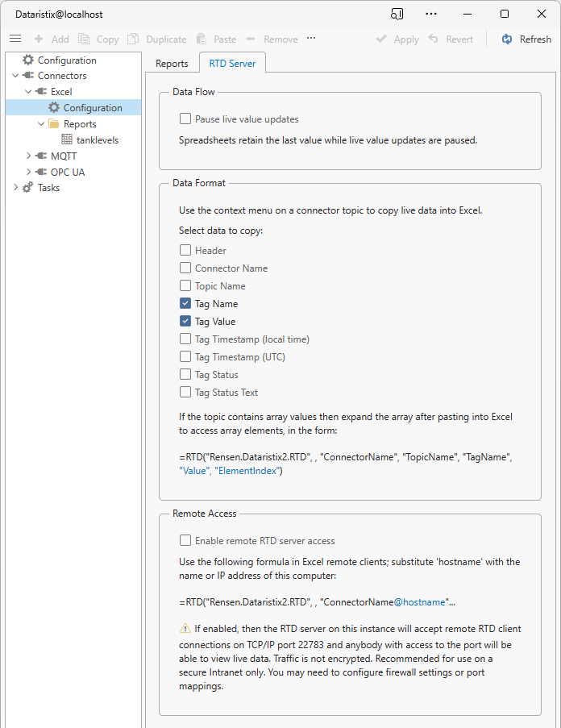The image size is (561, 728).
Task: Select the MQTT tree item label
Action: [64, 156]
